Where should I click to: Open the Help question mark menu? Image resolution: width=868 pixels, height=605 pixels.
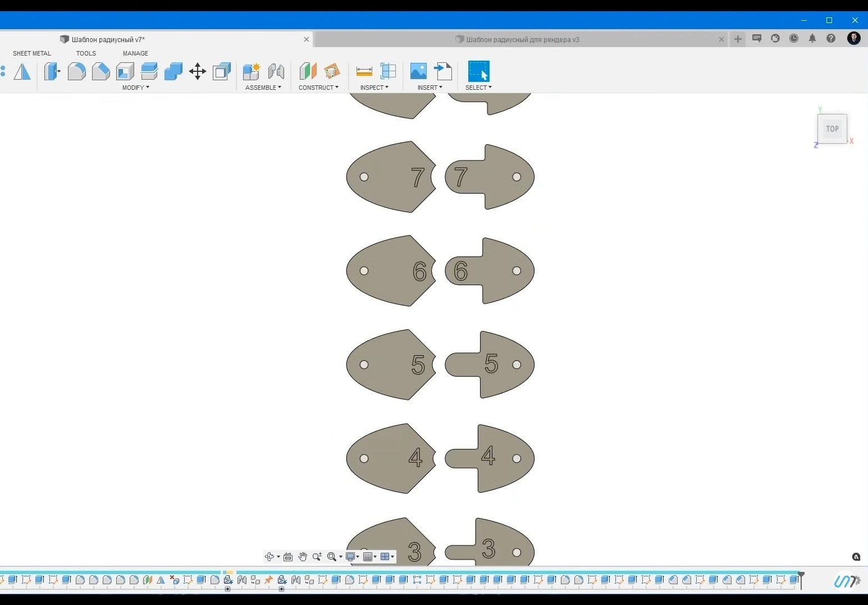point(831,39)
